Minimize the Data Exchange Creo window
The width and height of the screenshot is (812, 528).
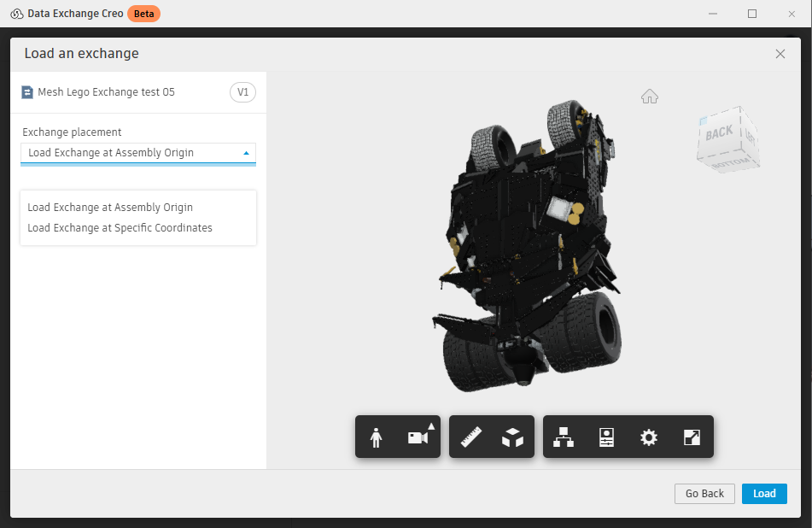(713, 14)
